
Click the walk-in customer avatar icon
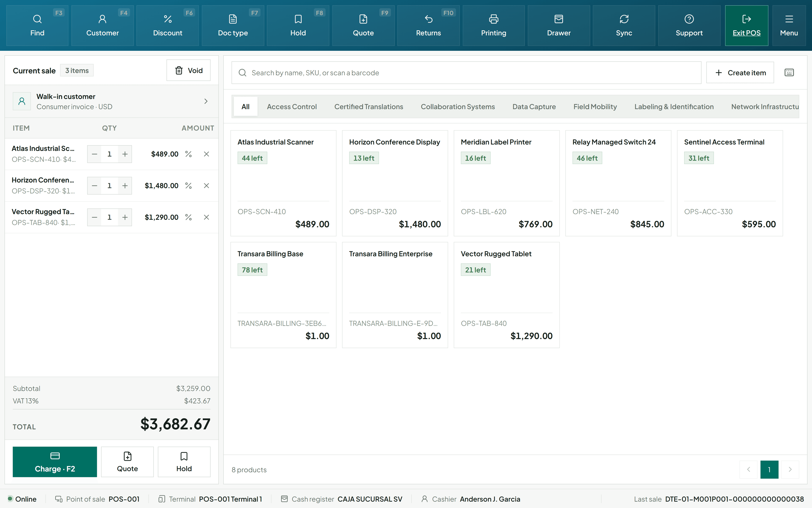22,101
